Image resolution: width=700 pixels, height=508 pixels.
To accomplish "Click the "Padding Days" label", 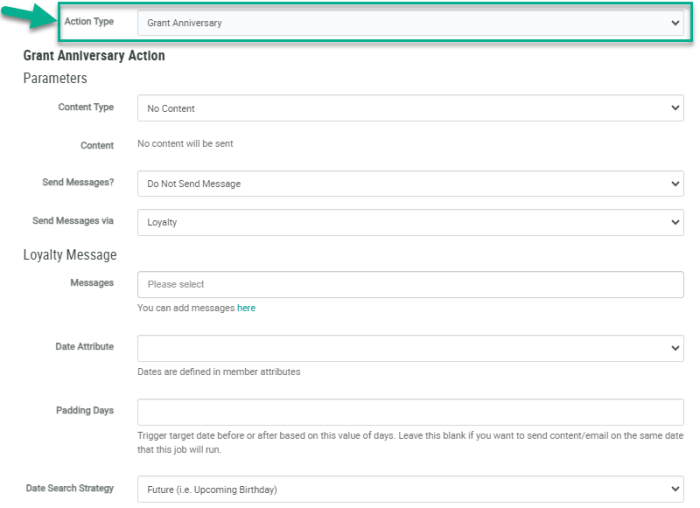I will point(85,410).
